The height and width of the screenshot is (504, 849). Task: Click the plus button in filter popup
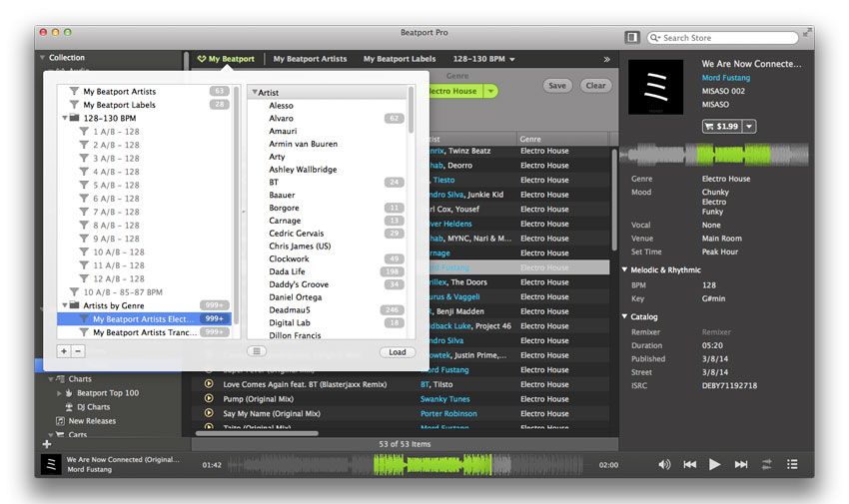64,351
